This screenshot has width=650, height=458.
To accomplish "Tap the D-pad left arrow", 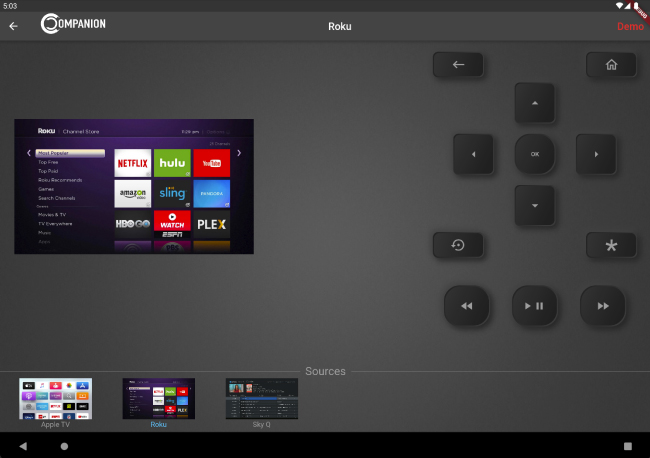I will (473, 154).
